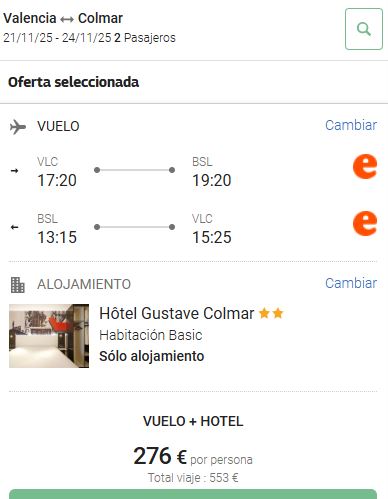Screen dimensions: 388x499
Task: Click the green button at the bottom
Action: 193,494
